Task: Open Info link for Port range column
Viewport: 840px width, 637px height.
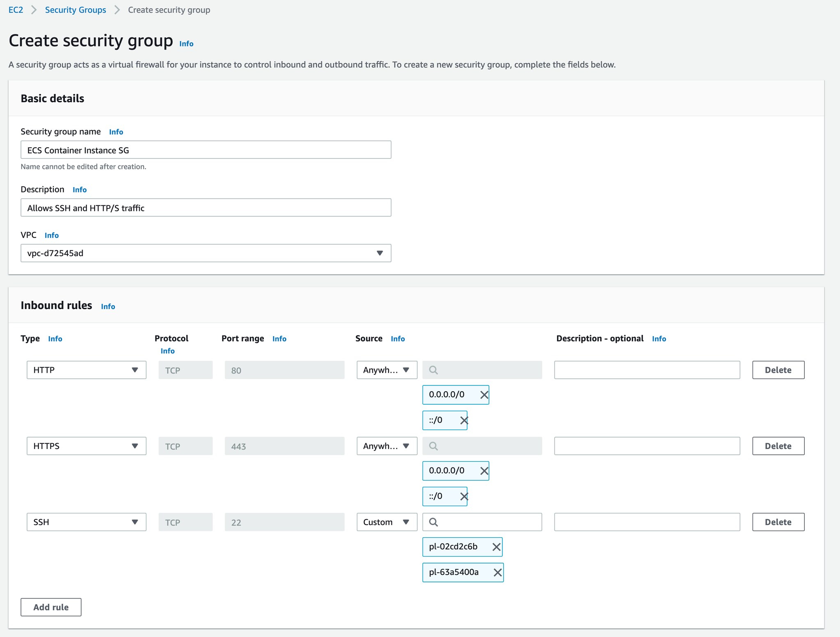Action: tap(279, 339)
